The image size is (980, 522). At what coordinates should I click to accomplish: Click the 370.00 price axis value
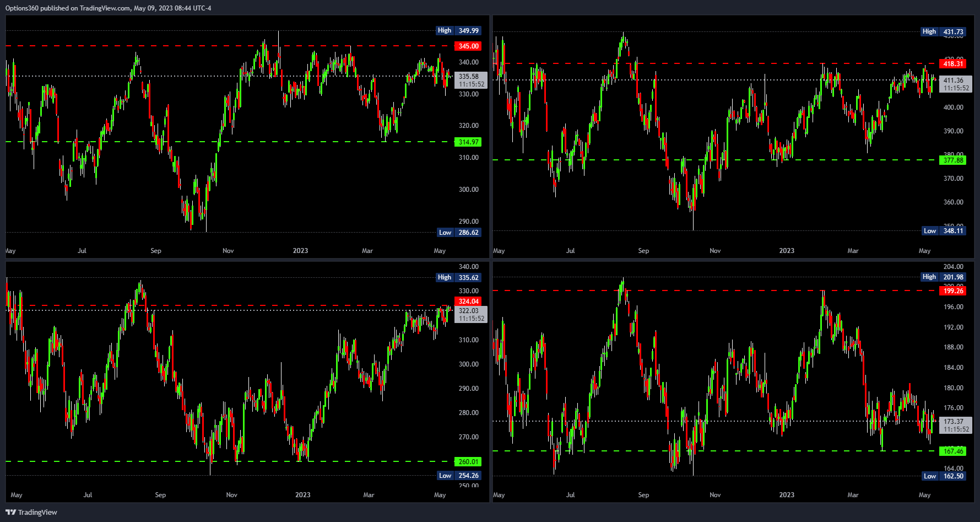953,179
